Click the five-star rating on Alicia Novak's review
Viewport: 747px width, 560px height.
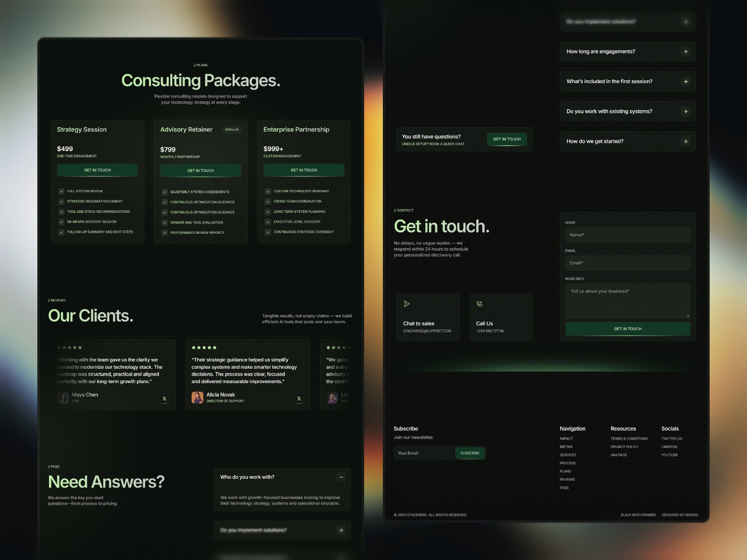[x=204, y=348]
